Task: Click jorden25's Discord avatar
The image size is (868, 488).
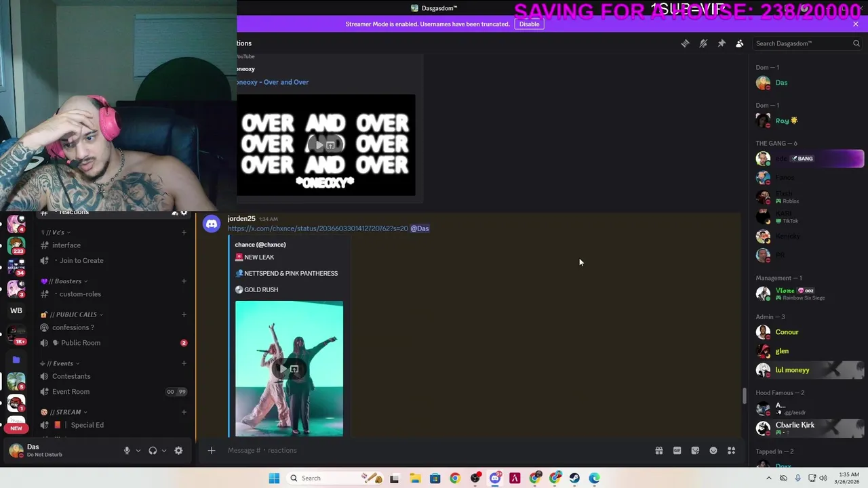Action: (212, 224)
